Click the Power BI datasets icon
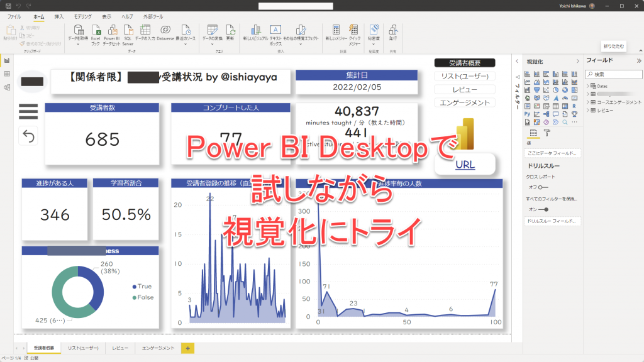Screen dimensions: 644x362 (112, 30)
